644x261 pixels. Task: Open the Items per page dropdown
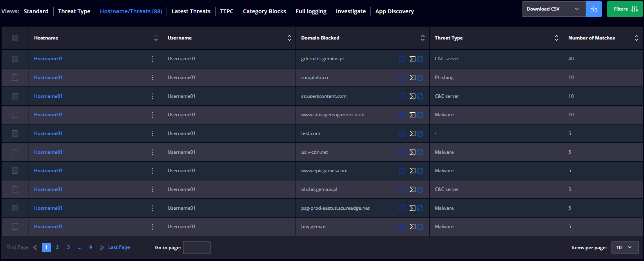pos(625,247)
